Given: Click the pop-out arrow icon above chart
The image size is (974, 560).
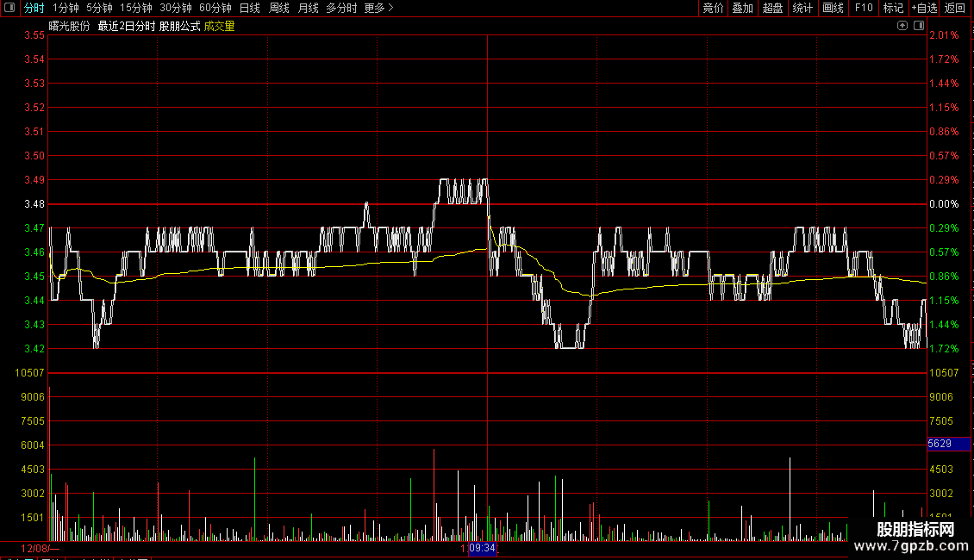Looking at the screenshot, I should click(x=902, y=26).
